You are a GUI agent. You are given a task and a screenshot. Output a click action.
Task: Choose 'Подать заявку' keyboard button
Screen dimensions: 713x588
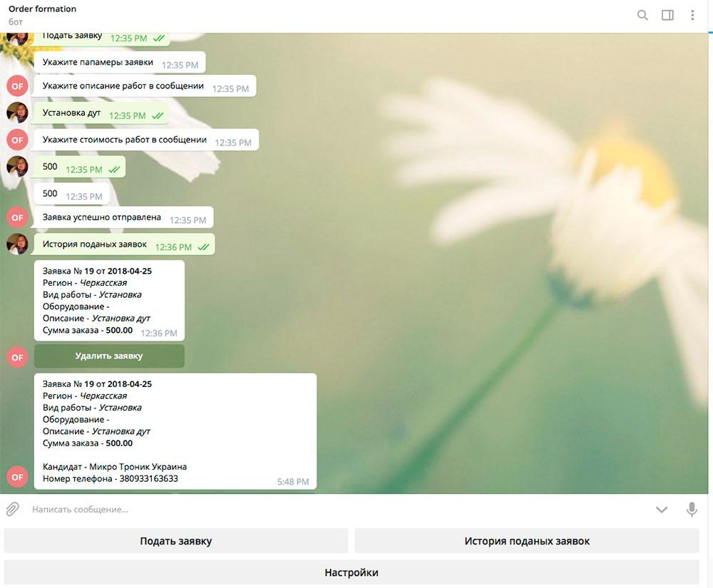176,541
